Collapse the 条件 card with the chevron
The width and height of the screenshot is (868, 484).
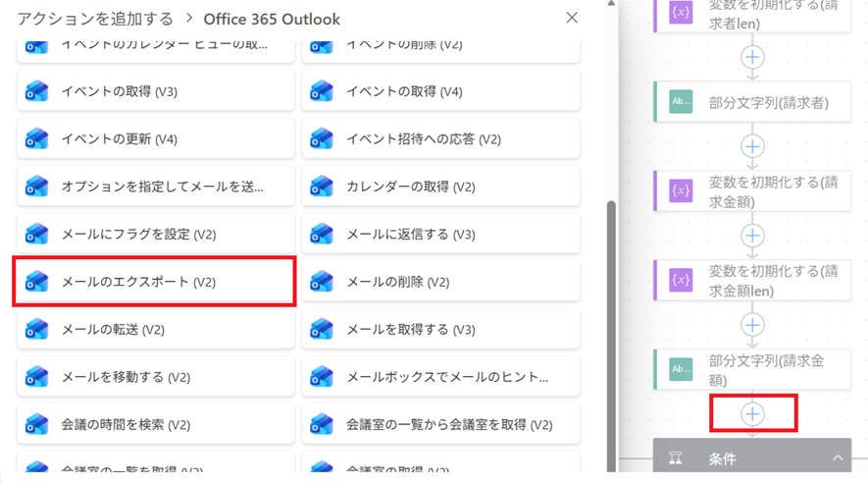(838, 458)
